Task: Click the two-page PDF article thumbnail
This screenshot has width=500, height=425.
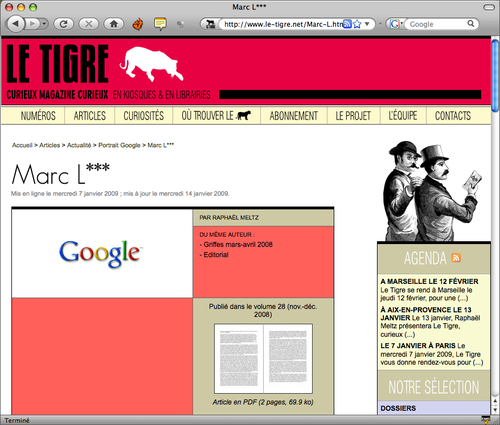Action: [263, 359]
